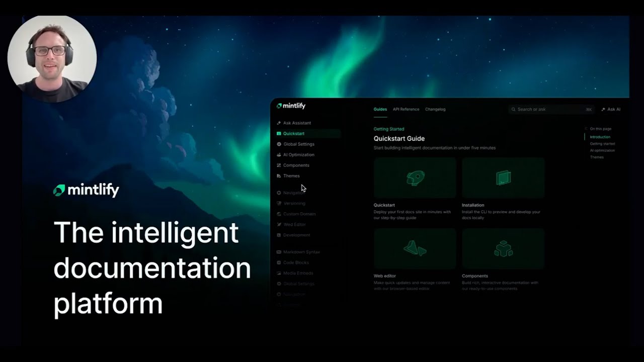Viewport: 644px width, 362px height.
Task: Jump to Introduction in On this page
Action: point(600,137)
